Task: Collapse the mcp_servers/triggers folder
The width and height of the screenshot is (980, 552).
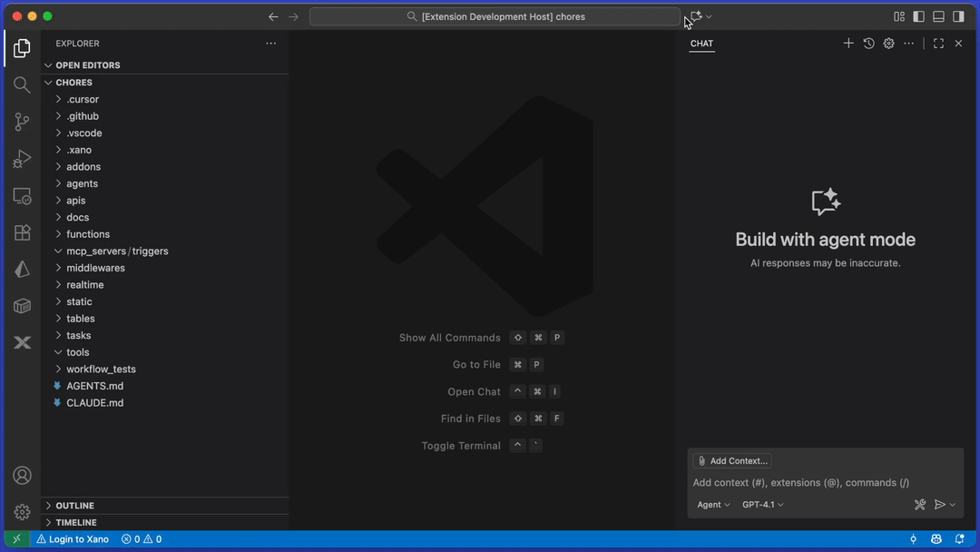Action: pyautogui.click(x=165, y=251)
